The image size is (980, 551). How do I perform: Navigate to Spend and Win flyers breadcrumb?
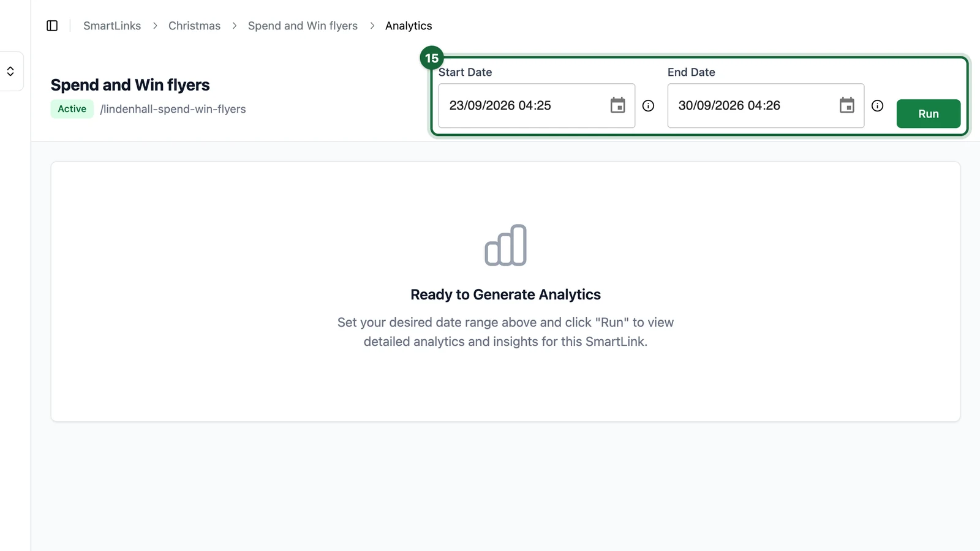pos(303,26)
